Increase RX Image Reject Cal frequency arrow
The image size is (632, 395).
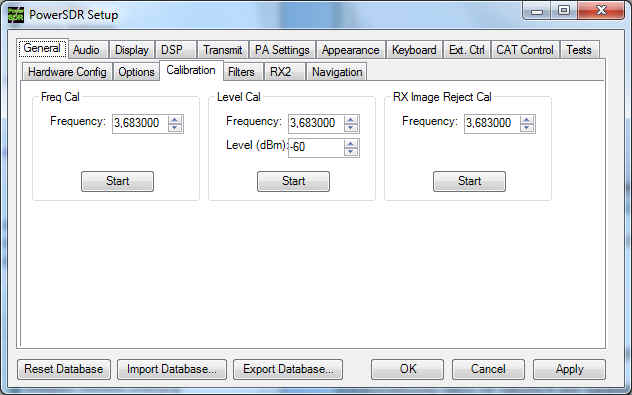527,120
